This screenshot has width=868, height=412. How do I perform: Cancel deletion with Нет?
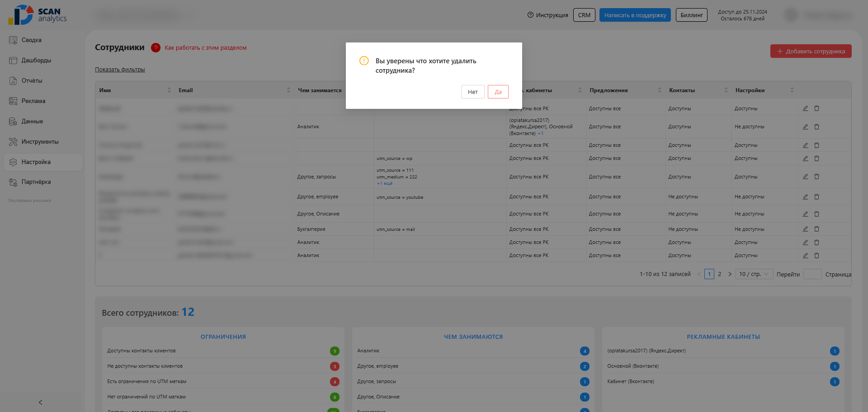[x=473, y=92]
